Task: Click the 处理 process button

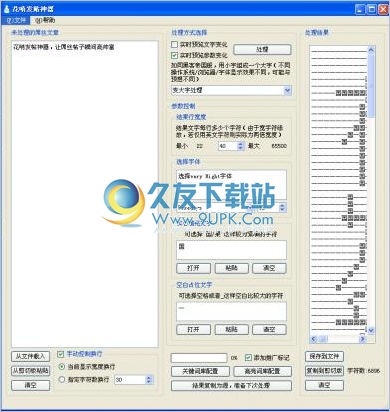Action: (262, 49)
